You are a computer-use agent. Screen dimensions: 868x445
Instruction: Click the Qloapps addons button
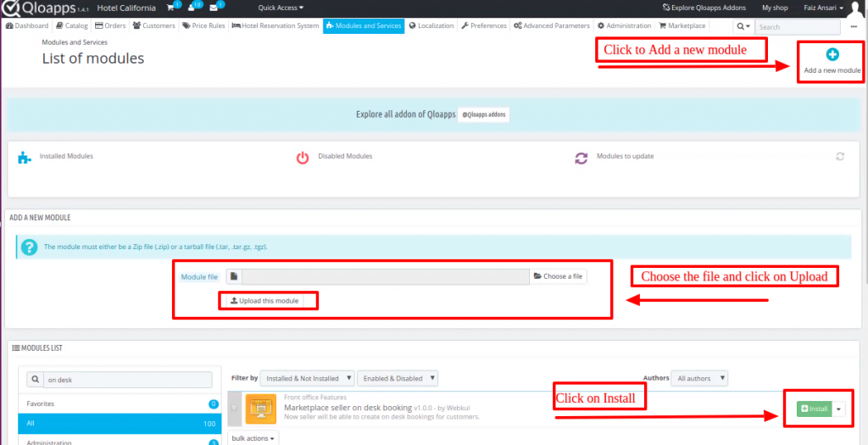483,114
